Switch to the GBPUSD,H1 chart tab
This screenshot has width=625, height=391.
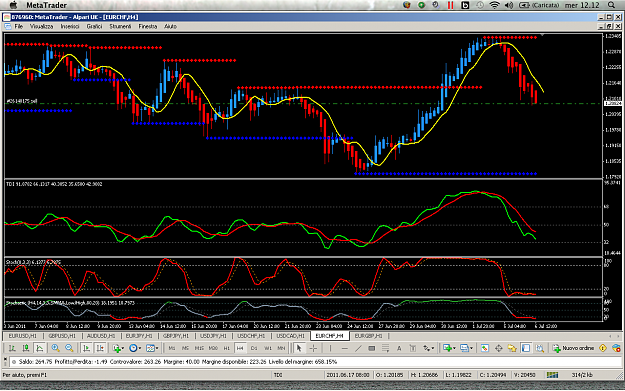(x=62, y=336)
